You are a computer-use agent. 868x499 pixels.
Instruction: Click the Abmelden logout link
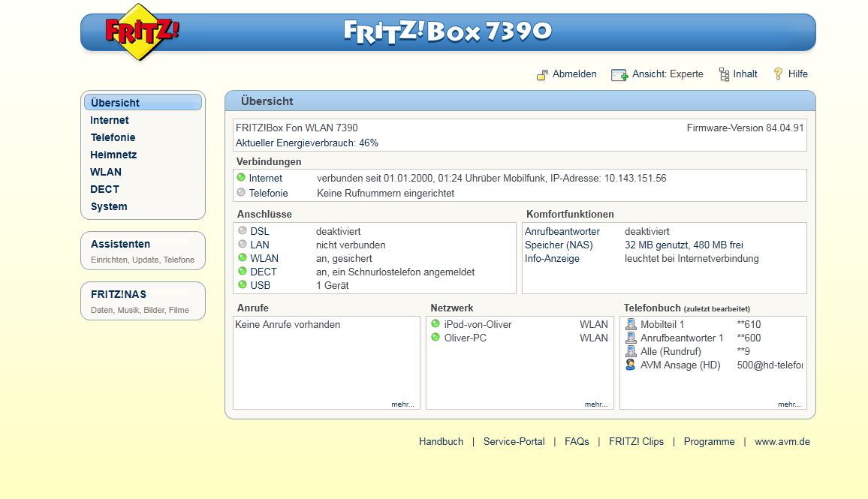(574, 74)
